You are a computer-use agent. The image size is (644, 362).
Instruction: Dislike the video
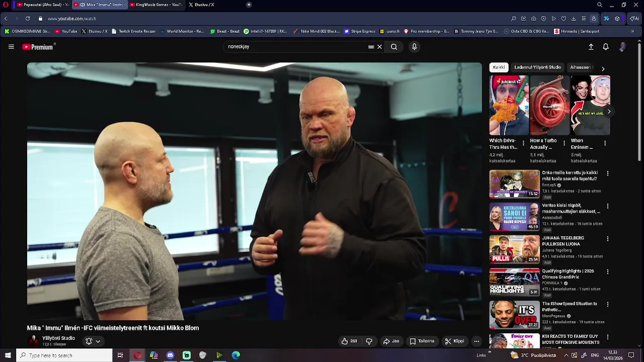(369, 341)
